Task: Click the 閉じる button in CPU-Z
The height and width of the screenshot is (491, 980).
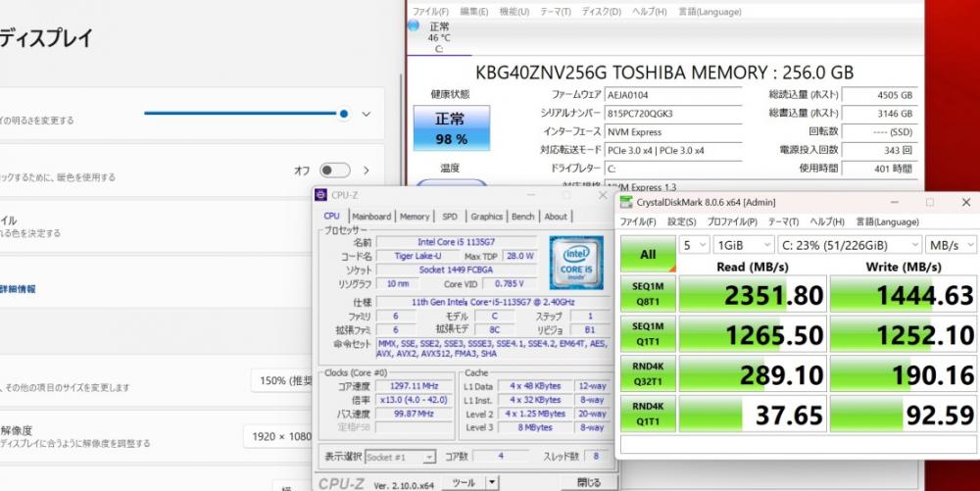Action: (587, 482)
